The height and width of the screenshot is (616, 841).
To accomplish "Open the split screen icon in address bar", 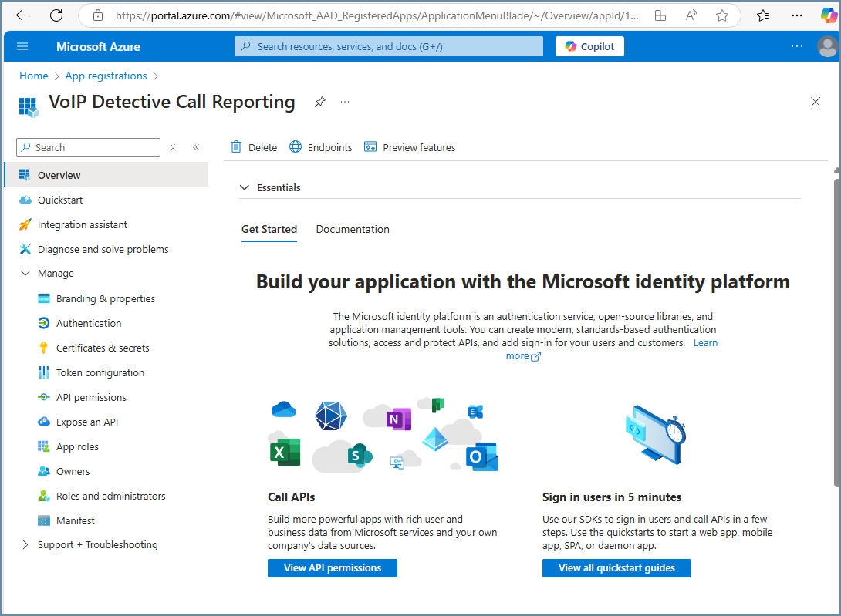I will coord(660,15).
